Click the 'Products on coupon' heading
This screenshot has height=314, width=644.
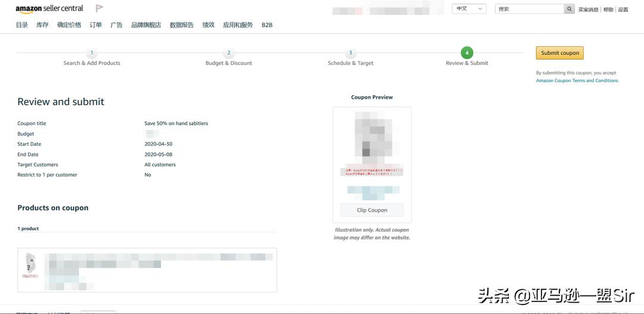pos(53,208)
